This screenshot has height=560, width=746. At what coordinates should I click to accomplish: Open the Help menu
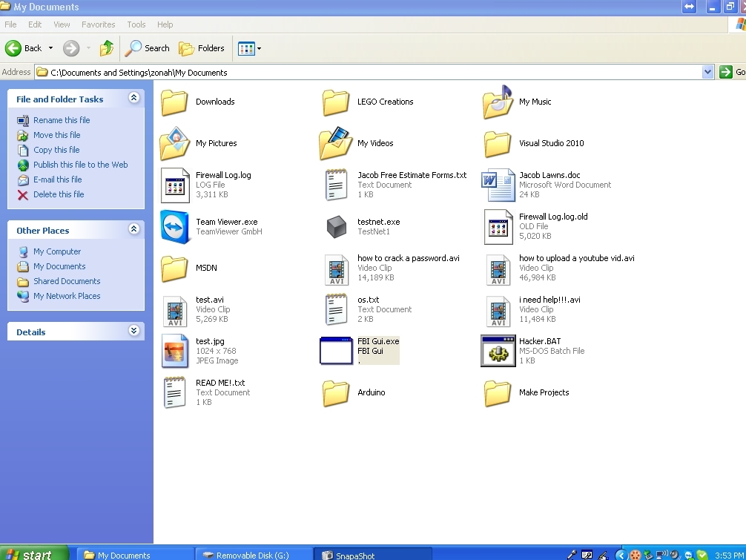pos(165,24)
